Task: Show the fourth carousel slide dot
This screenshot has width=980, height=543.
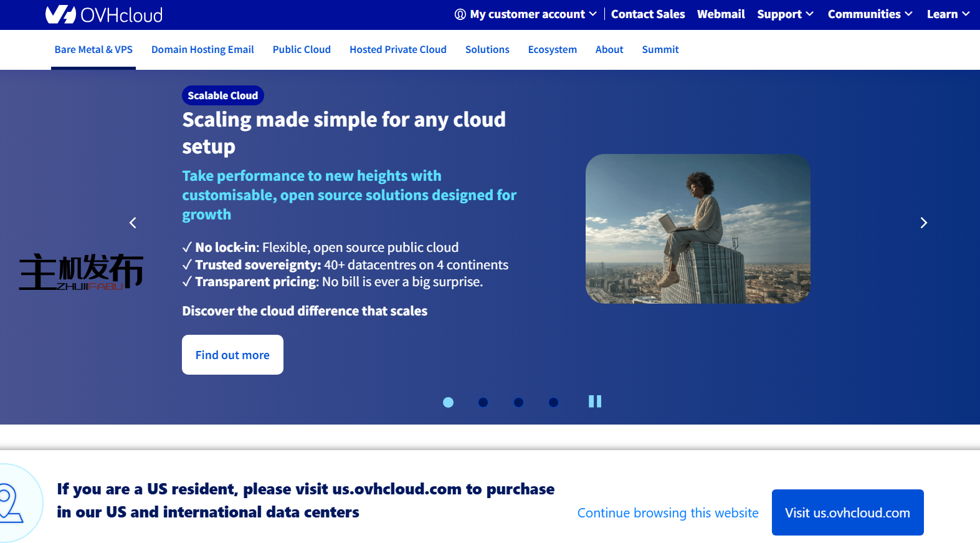Action: click(553, 402)
